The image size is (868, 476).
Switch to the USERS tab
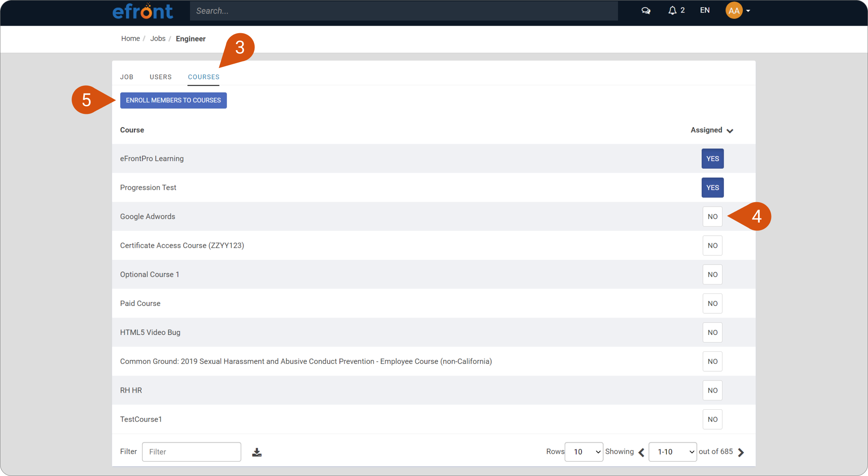click(161, 77)
